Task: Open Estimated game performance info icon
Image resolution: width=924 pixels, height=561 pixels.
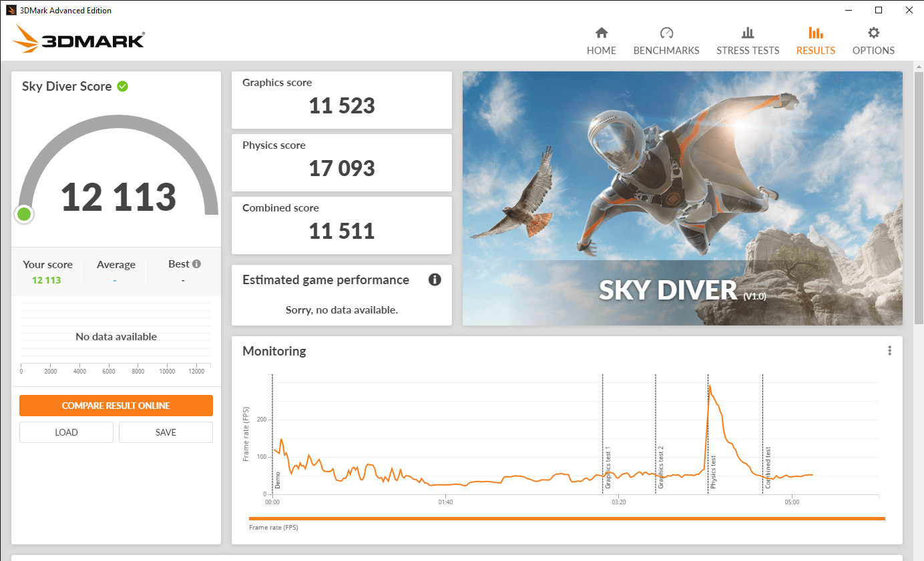Action: (x=435, y=279)
